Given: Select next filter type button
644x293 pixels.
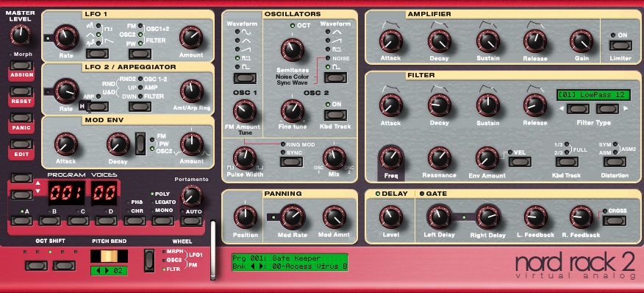Looking at the screenshot, I should (607, 109).
